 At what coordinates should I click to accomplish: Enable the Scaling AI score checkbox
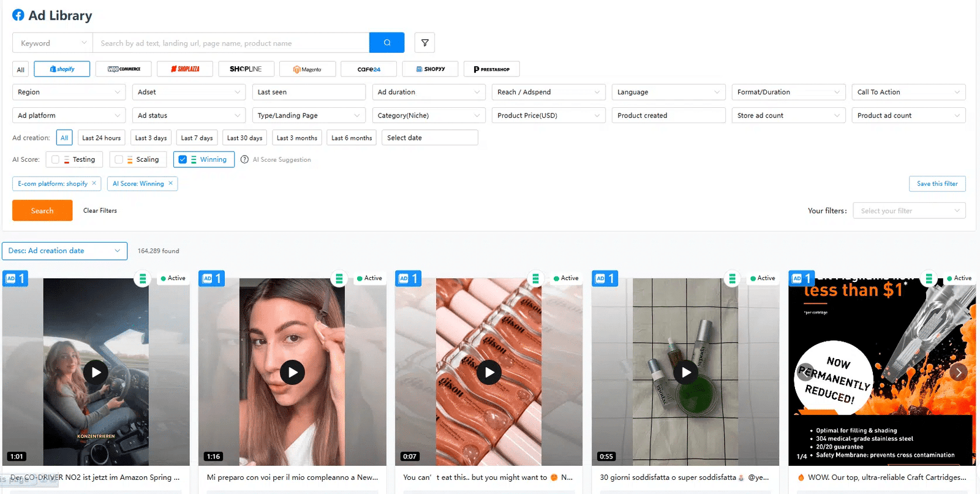coord(119,159)
